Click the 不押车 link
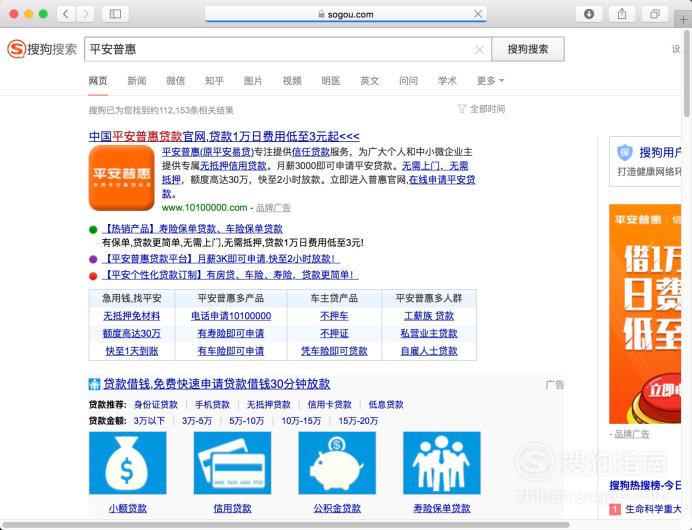Viewport: 692px width, 530px height. (x=334, y=316)
